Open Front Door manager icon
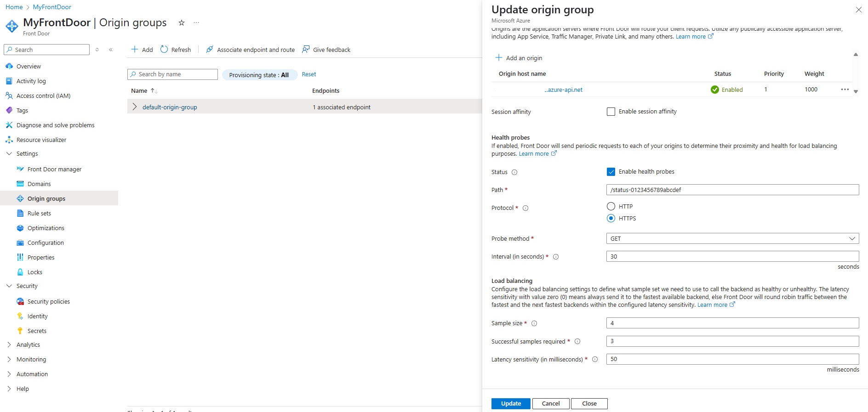The width and height of the screenshot is (868, 412). [x=20, y=169]
